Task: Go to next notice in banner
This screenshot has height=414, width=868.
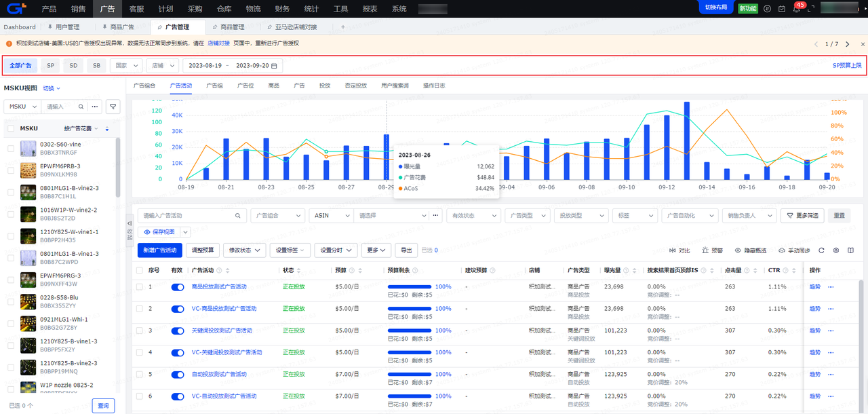Action: (x=848, y=44)
